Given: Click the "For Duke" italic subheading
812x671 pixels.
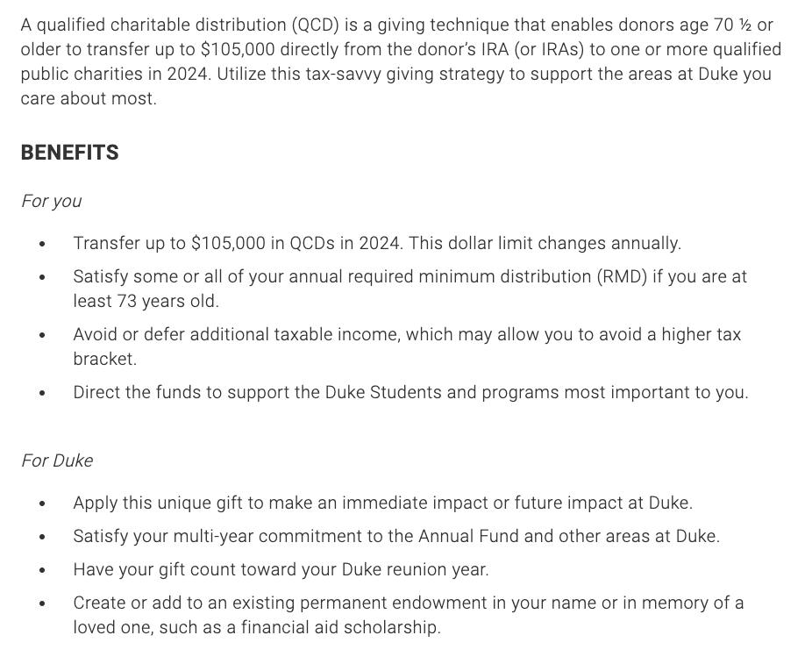Looking at the screenshot, I should tap(57, 460).
